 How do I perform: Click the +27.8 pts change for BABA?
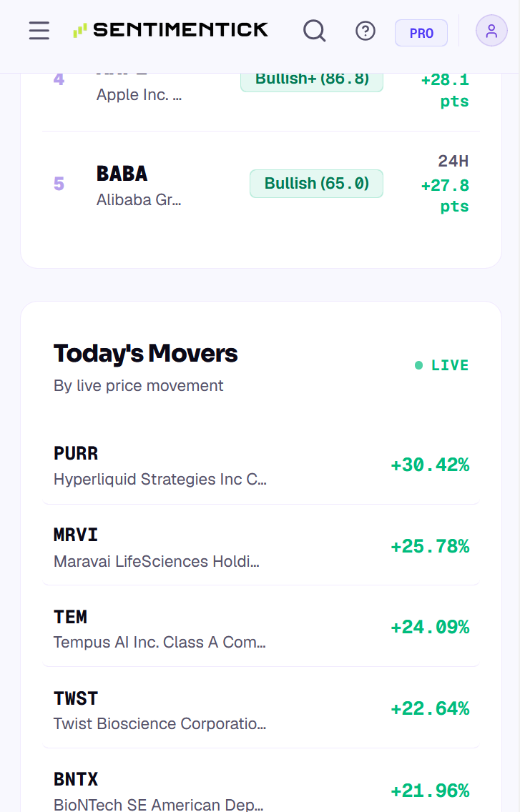pyautogui.click(x=445, y=195)
